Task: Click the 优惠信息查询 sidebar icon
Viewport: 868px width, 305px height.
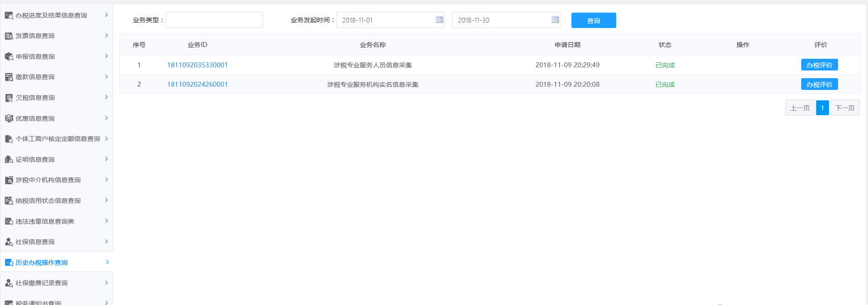Action: [9, 118]
